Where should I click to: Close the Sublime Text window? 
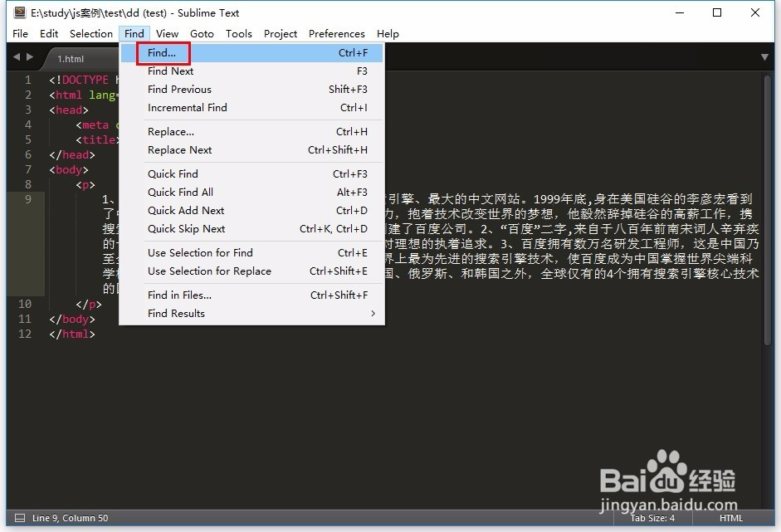[x=755, y=12]
